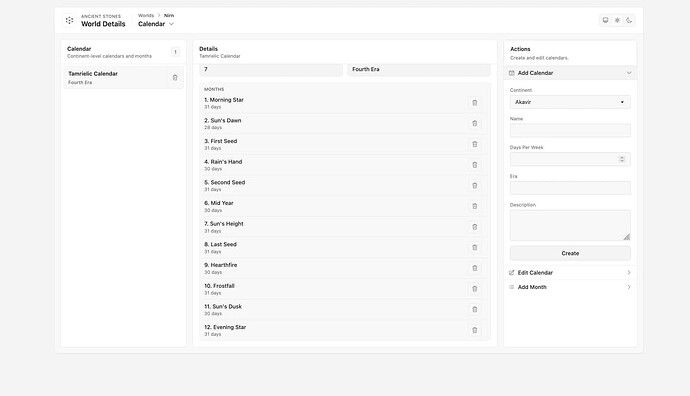Expand the Edit Calendar section chevron

click(x=629, y=273)
